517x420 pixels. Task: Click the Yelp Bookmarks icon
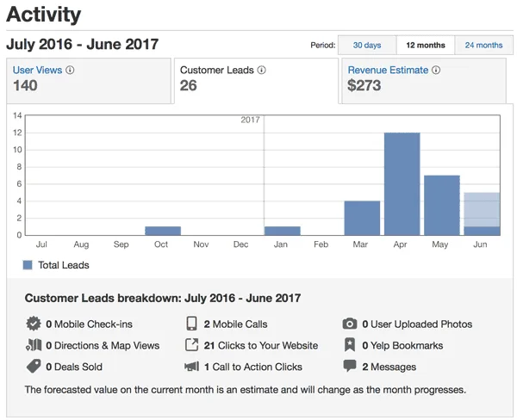pyautogui.click(x=350, y=345)
